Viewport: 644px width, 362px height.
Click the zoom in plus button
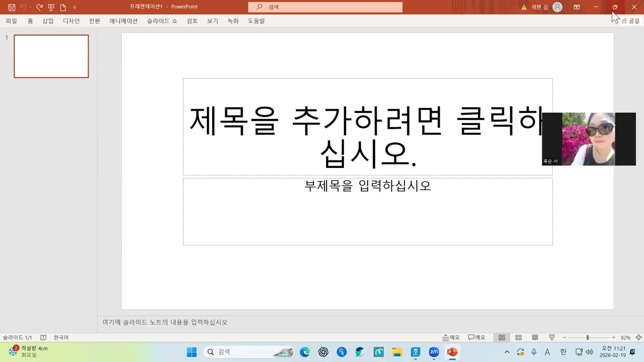click(613, 337)
